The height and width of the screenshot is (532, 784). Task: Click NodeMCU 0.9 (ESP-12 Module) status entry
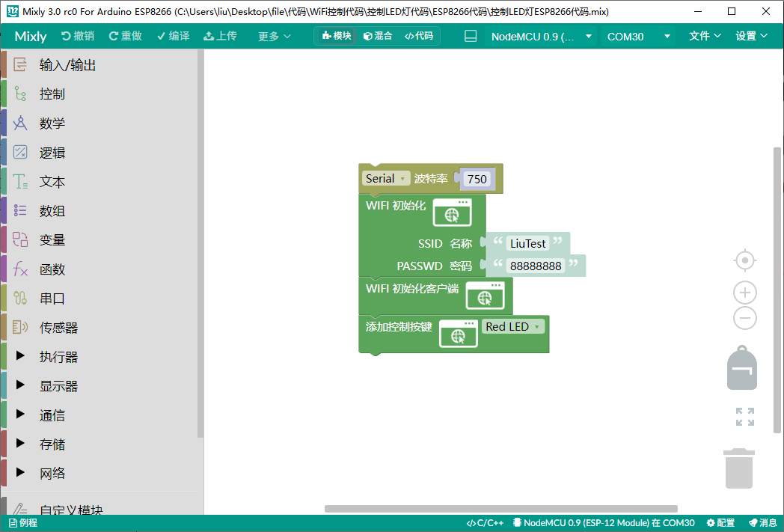604,522
